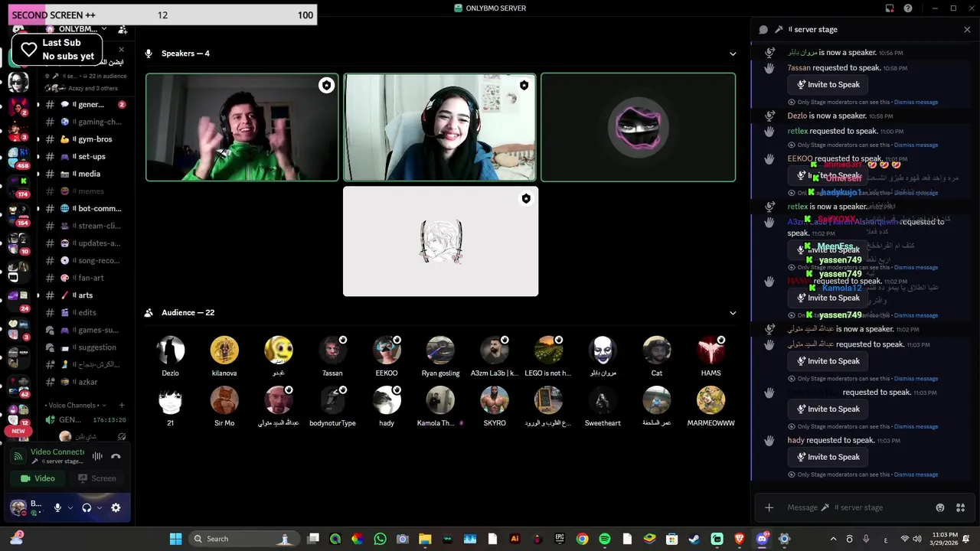
Task: Open the set-ups channel
Action: (x=86, y=156)
